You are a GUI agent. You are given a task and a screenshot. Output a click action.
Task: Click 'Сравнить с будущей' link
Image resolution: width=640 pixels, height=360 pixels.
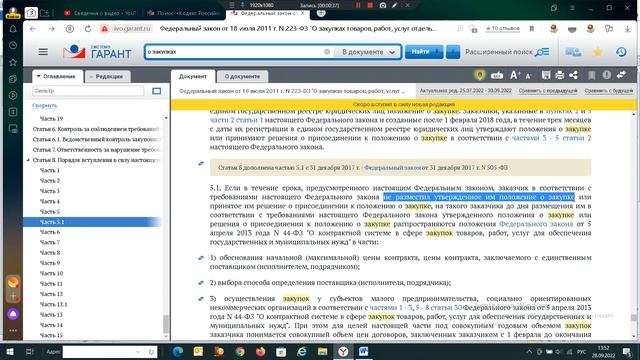609,91
